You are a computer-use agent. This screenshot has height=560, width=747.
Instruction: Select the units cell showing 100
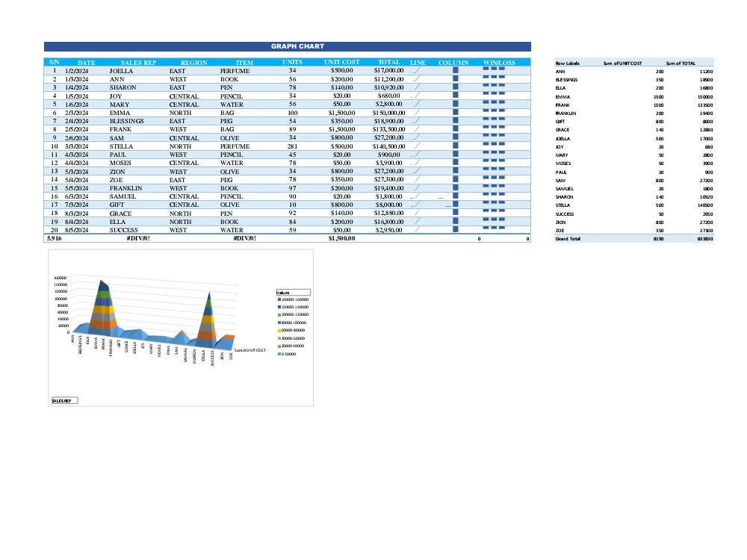(292, 113)
